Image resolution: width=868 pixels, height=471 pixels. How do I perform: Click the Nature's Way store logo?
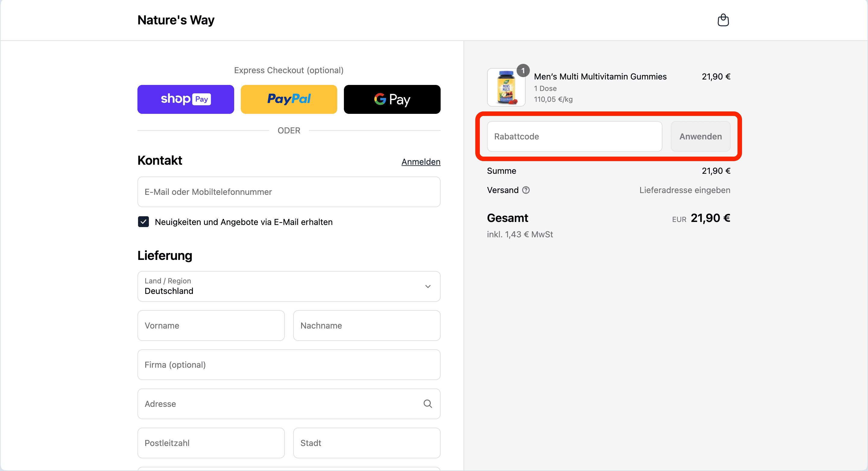click(176, 20)
